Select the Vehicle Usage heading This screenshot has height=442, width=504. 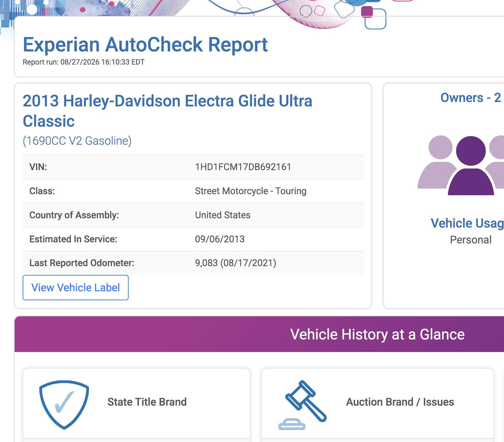467,223
